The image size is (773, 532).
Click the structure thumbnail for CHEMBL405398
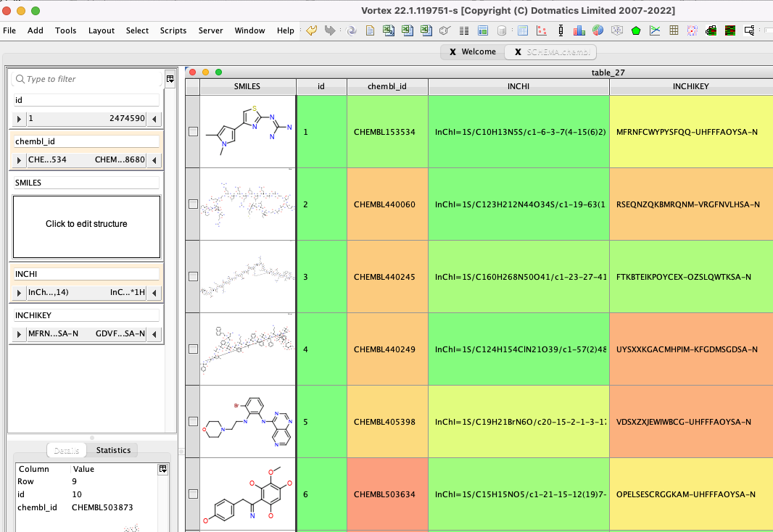[x=247, y=421]
